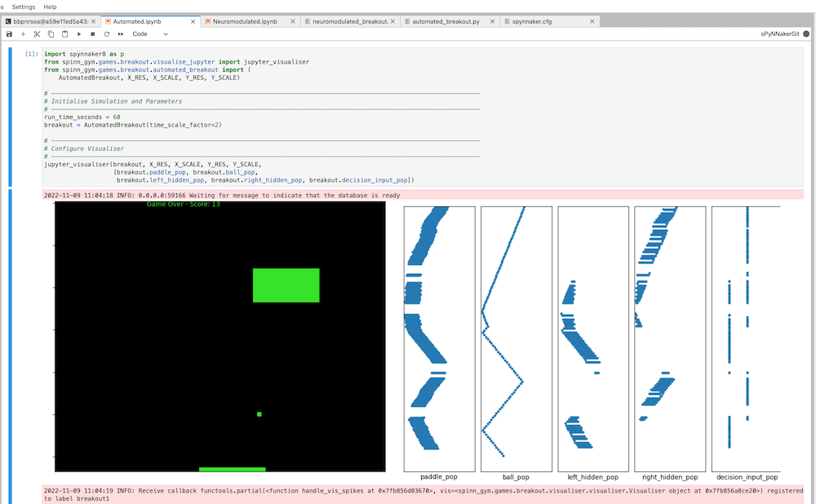Click the kernel status circle indicator

click(806, 33)
